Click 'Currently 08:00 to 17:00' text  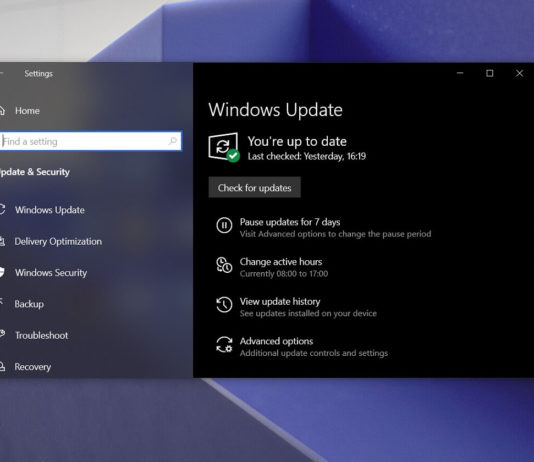284,274
